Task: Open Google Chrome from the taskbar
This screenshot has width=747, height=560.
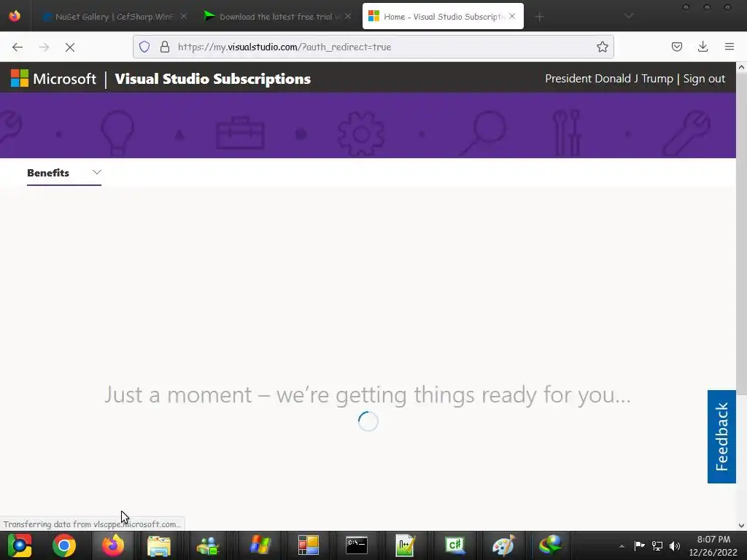Action: tap(64, 545)
